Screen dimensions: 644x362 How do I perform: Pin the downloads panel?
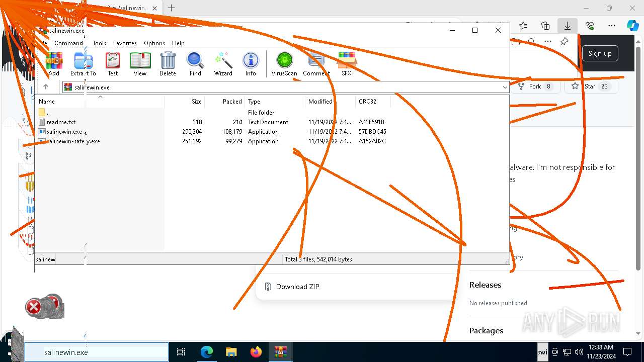click(564, 42)
